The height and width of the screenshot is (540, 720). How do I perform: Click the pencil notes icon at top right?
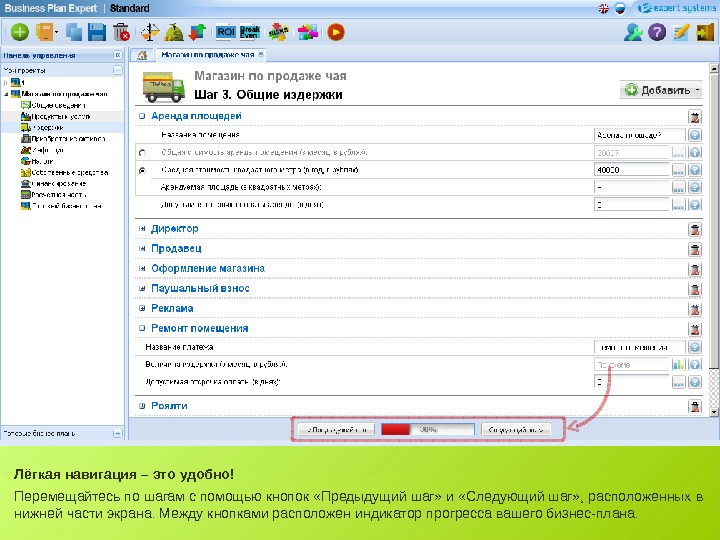click(x=681, y=32)
